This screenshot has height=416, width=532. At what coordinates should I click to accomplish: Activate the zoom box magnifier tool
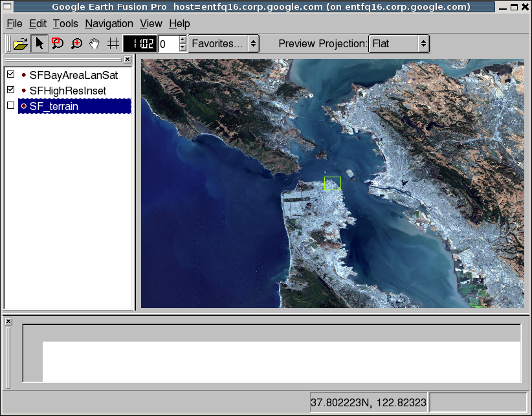point(58,44)
